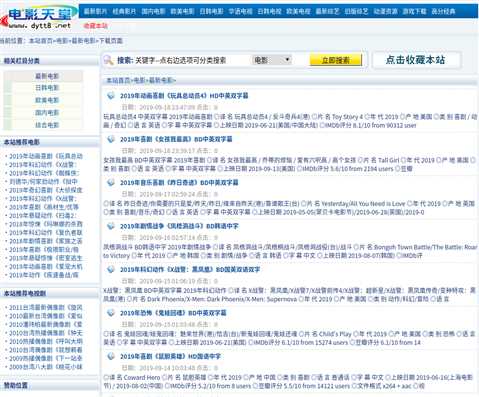The image size is (479, 397).
Task: Select 综合电影 in the sidebar category list
Action: coord(47,125)
